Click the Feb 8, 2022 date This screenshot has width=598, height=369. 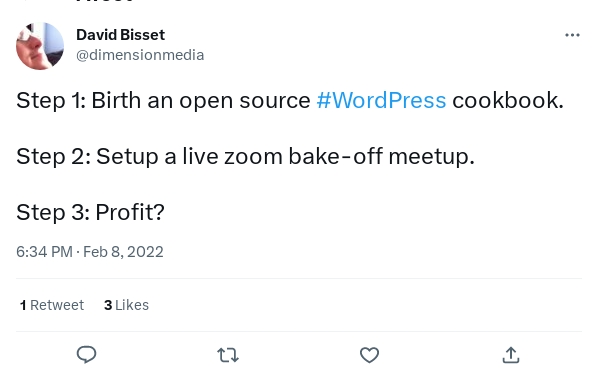(x=123, y=252)
